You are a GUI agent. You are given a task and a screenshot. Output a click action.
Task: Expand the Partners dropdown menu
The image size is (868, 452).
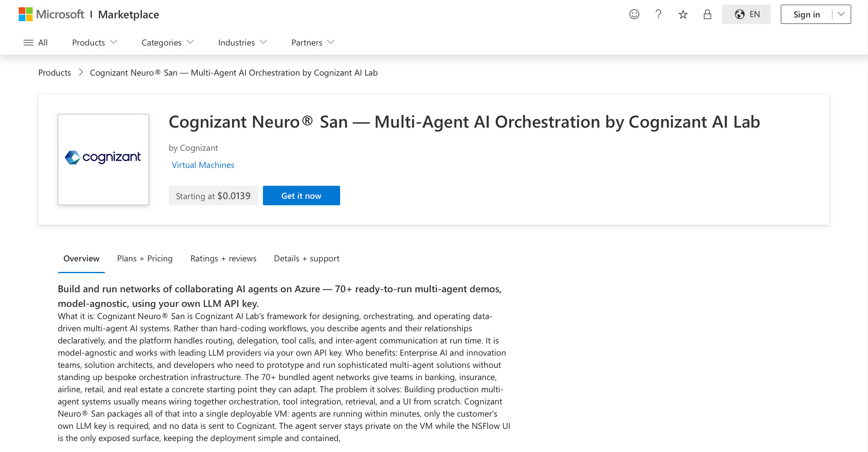coord(313,43)
